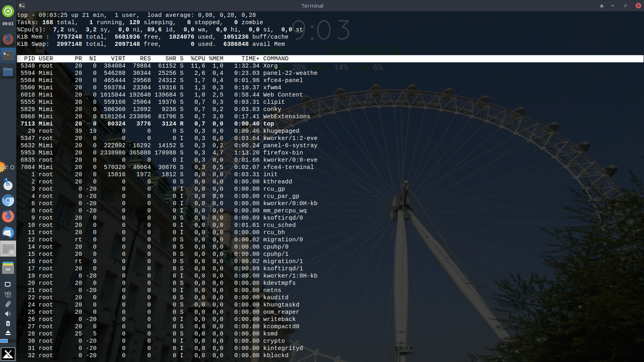Select the init process name
The height and width of the screenshot is (362, 644).
point(270,174)
